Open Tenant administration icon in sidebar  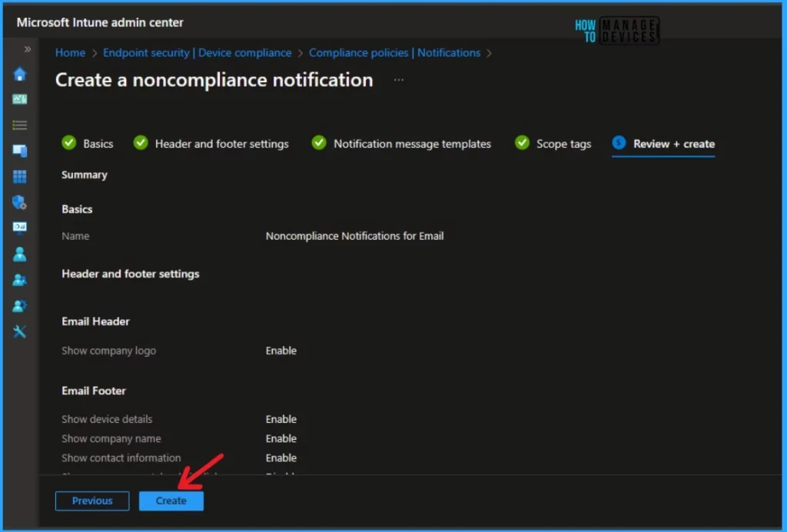pyautogui.click(x=19, y=306)
